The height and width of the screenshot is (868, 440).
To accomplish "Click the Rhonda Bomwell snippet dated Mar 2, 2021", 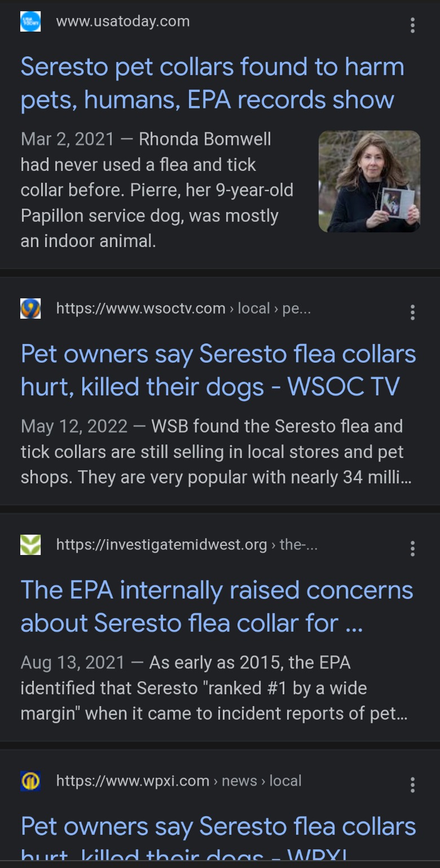I will pyautogui.click(x=157, y=190).
